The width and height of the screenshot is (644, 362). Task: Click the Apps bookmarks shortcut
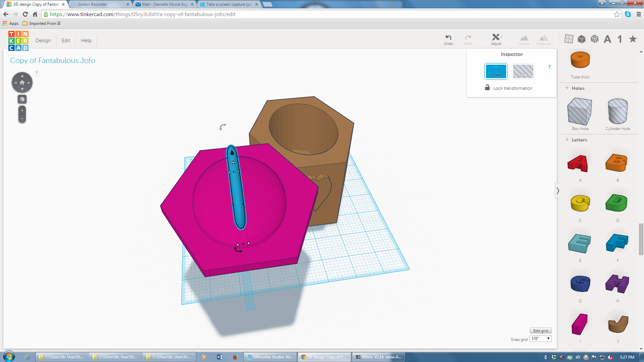pyautogui.click(x=10, y=23)
